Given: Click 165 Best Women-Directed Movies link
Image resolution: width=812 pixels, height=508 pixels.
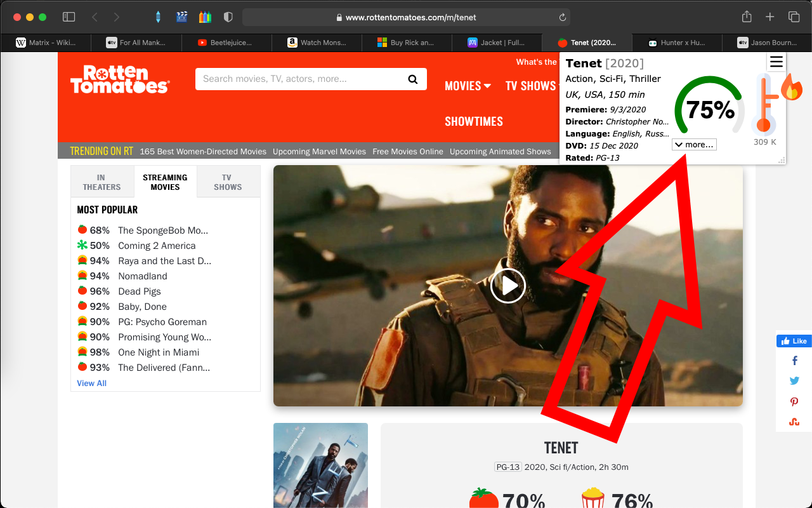Looking at the screenshot, I should coord(203,151).
